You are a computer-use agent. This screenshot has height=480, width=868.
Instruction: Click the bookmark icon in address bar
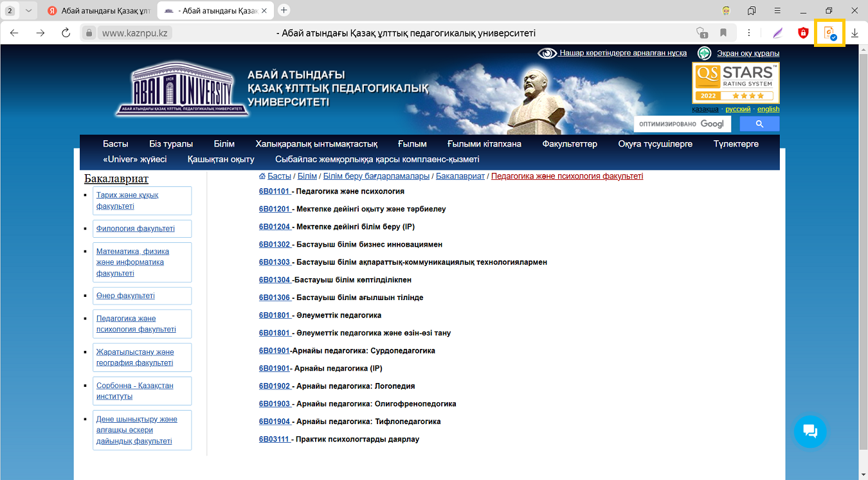tap(723, 33)
